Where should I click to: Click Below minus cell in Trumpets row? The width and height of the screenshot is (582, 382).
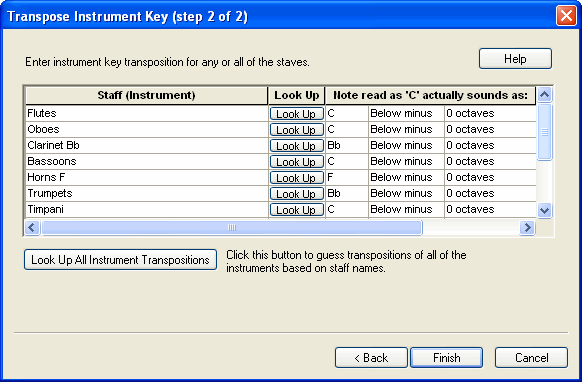tap(406, 193)
